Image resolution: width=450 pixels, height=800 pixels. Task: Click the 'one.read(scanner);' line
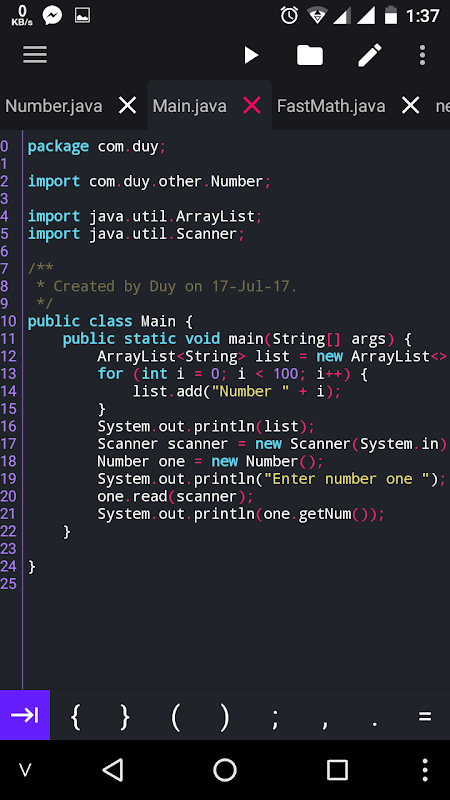click(176, 496)
